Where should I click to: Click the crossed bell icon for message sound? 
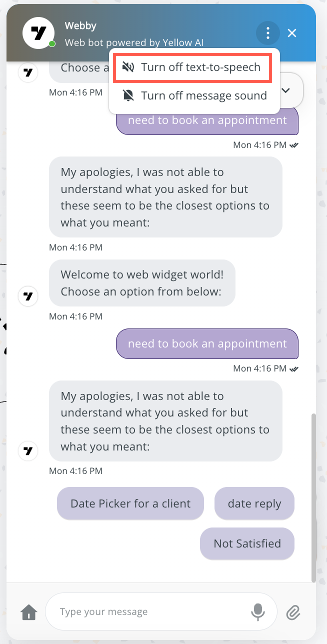[129, 95]
